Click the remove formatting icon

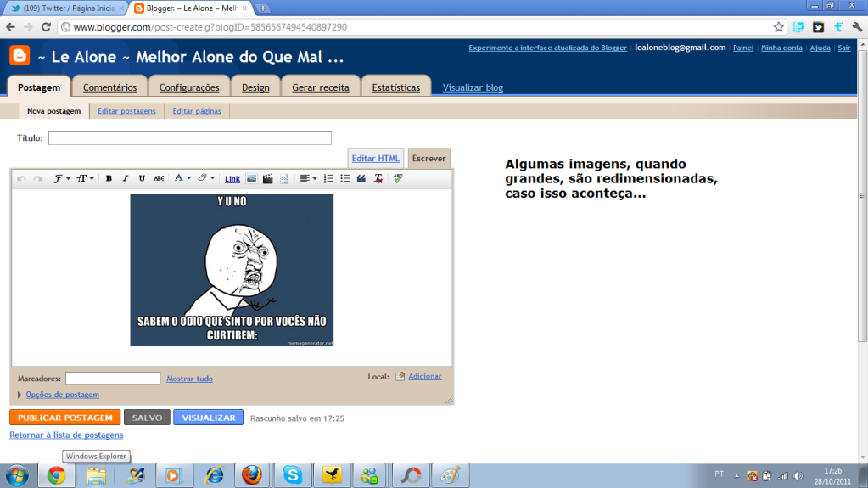click(x=378, y=178)
